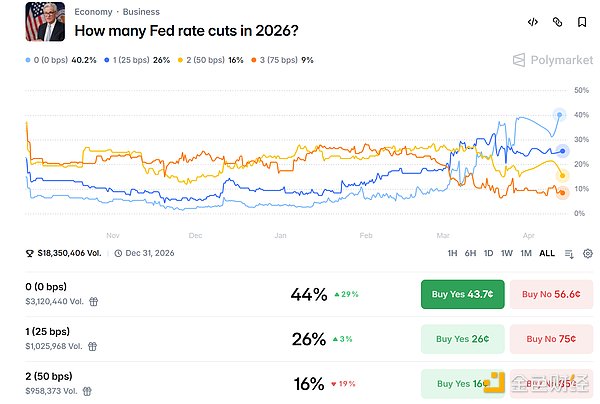Viewport: 600px width, 404px height.
Task: Click Buy Yes 26¢ for 1 cut
Action: point(461,339)
